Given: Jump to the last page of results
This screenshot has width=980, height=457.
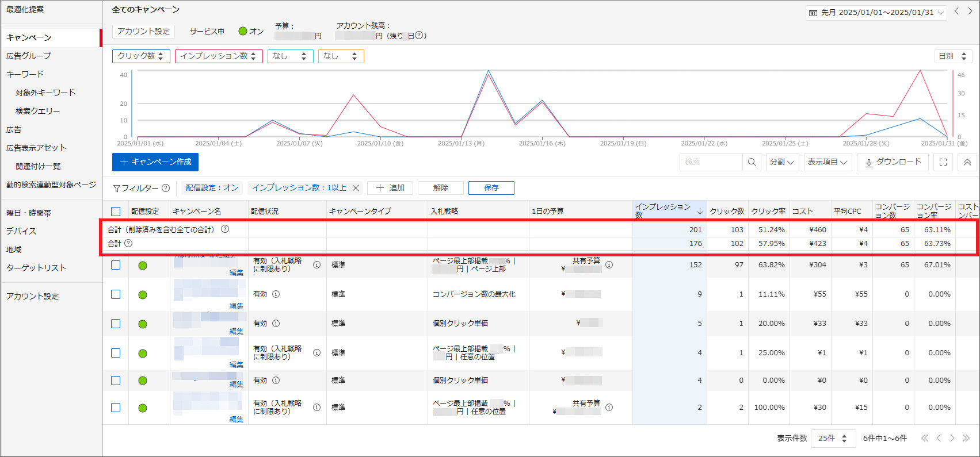Looking at the screenshot, I should [966, 438].
